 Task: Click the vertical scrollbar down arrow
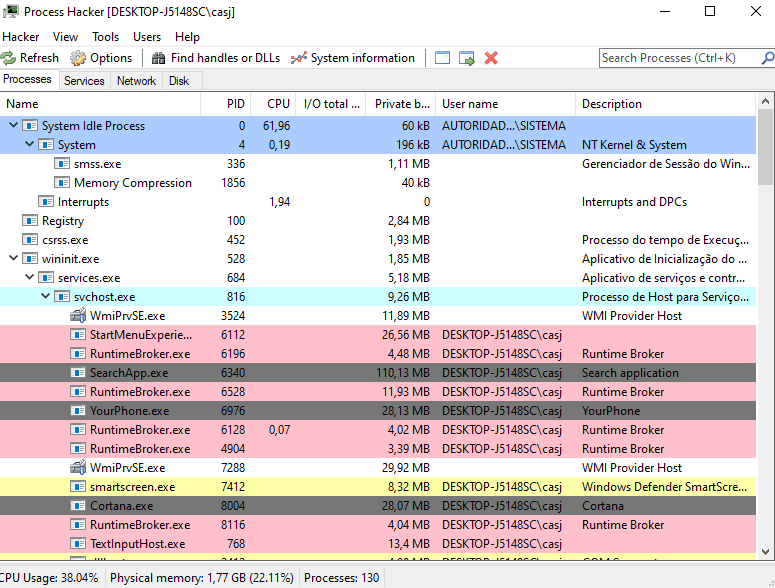(765, 552)
